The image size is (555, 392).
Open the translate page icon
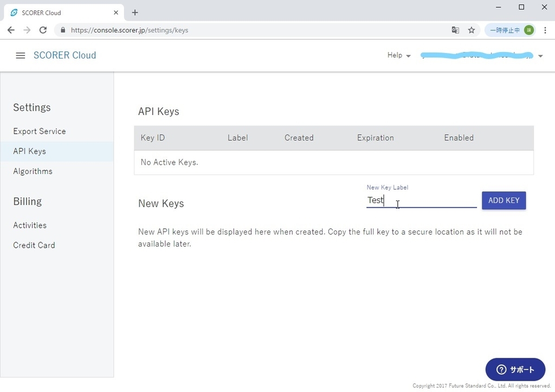tap(455, 30)
